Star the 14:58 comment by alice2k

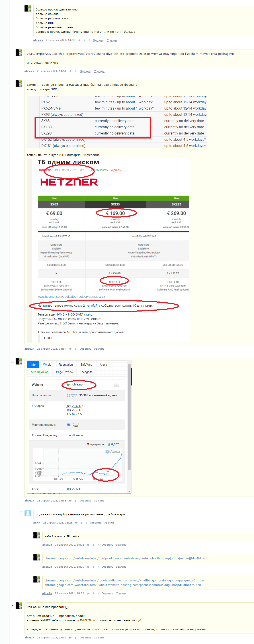click(70, 501)
